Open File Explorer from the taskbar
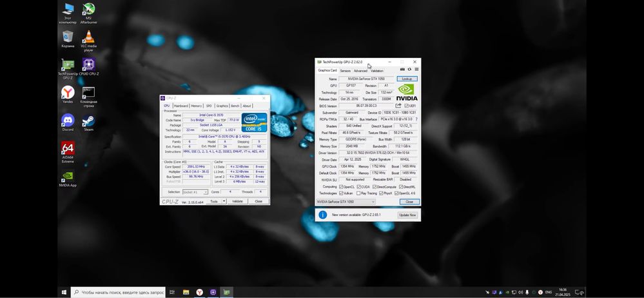644x298 pixels. tap(186, 292)
